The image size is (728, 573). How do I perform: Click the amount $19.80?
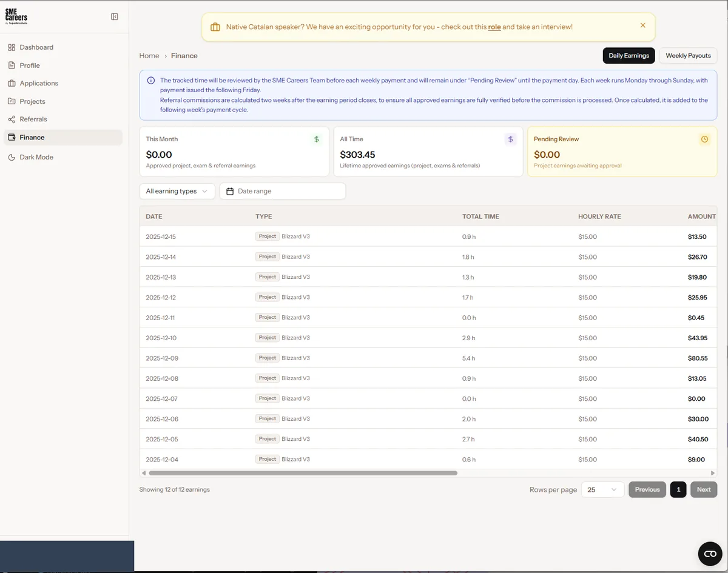697,277
